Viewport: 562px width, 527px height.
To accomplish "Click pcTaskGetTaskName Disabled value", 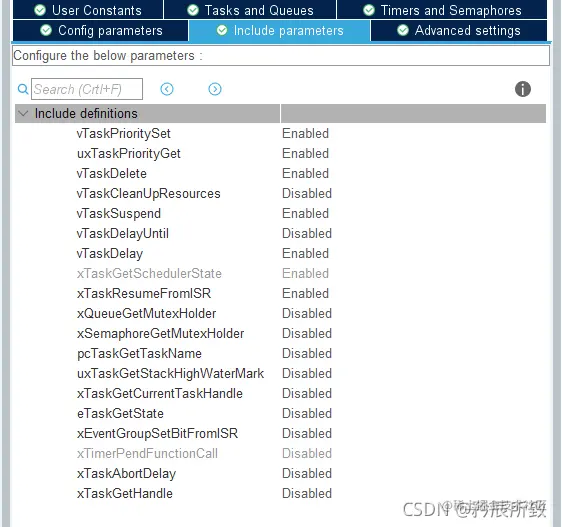I will 307,353.
